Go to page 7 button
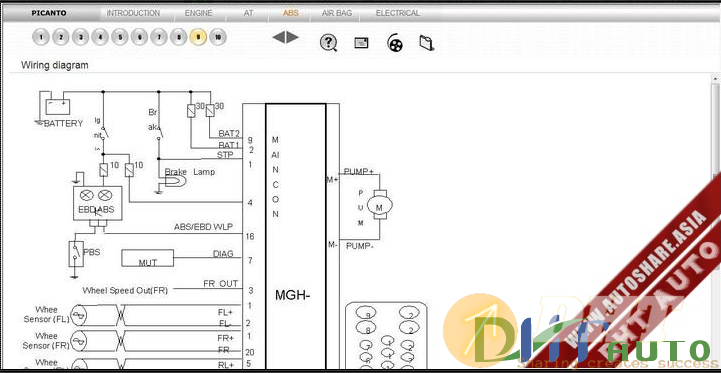The height and width of the screenshot is (373, 721). point(159,37)
